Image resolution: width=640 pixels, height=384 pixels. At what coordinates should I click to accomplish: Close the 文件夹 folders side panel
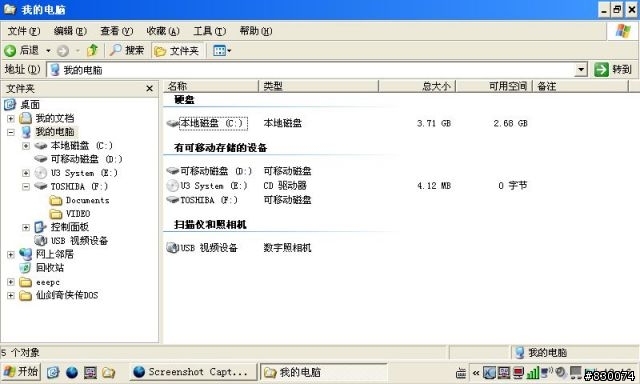149,88
